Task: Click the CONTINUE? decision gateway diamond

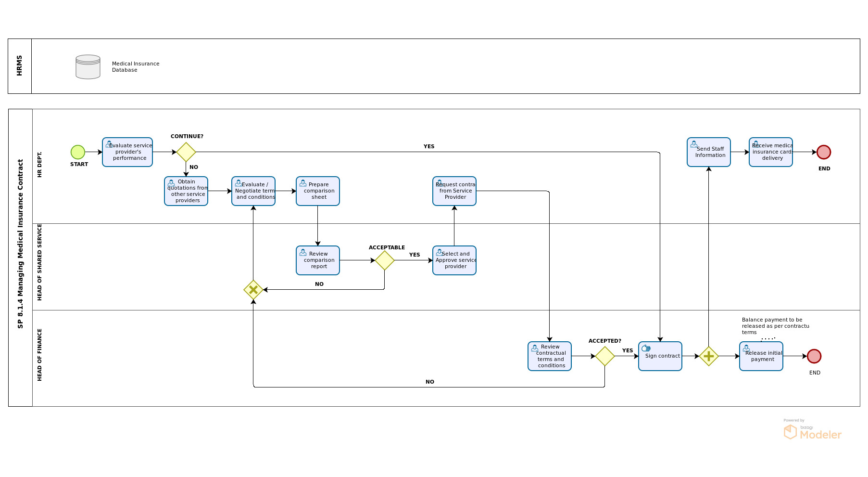Action: point(186,152)
